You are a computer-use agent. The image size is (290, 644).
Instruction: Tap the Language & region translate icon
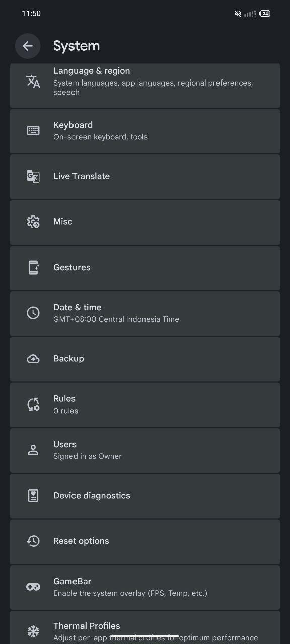click(33, 81)
